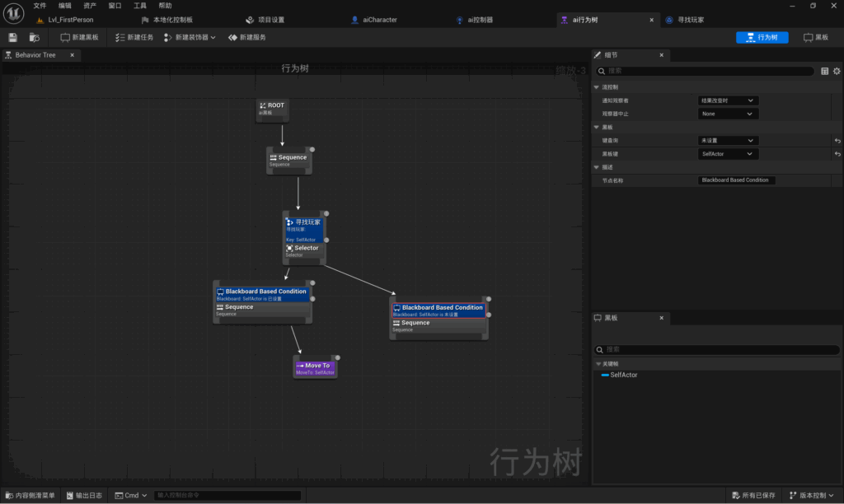The height and width of the screenshot is (504, 844).
Task: Click the save icon in the toolbar
Action: 12,37
